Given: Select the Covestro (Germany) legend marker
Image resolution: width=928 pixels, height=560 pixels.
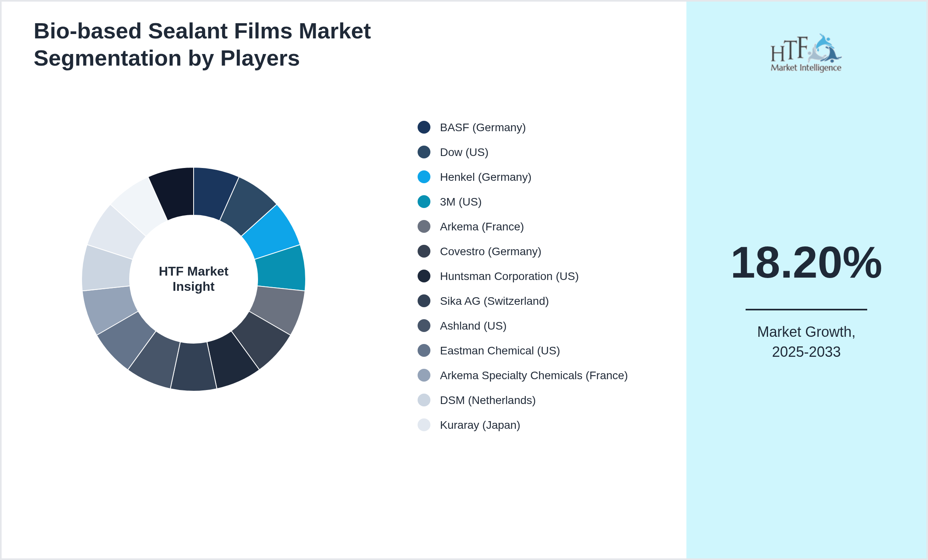Looking at the screenshot, I should click(424, 251).
